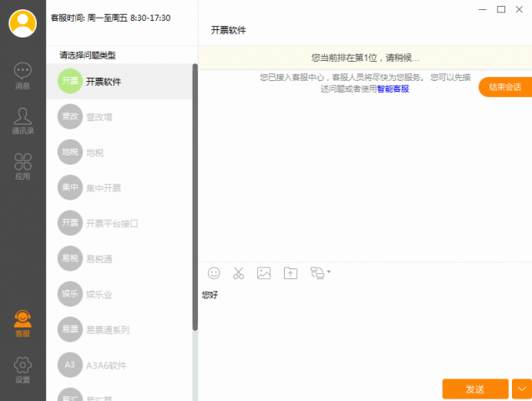The height and width of the screenshot is (401, 532).
Task: Upload a file with folder icon
Action: coord(291,272)
